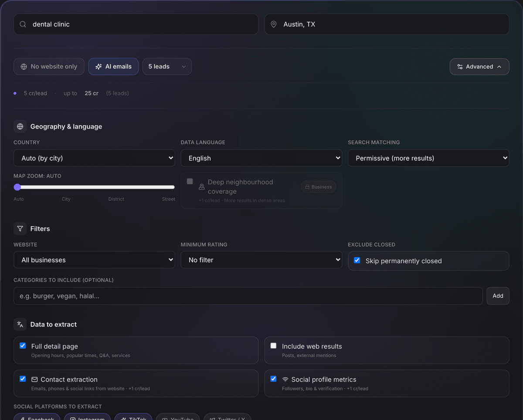Viewport: 523px width, 420px height.
Task: Click the funnel icon beside Filters
Action: click(20, 229)
